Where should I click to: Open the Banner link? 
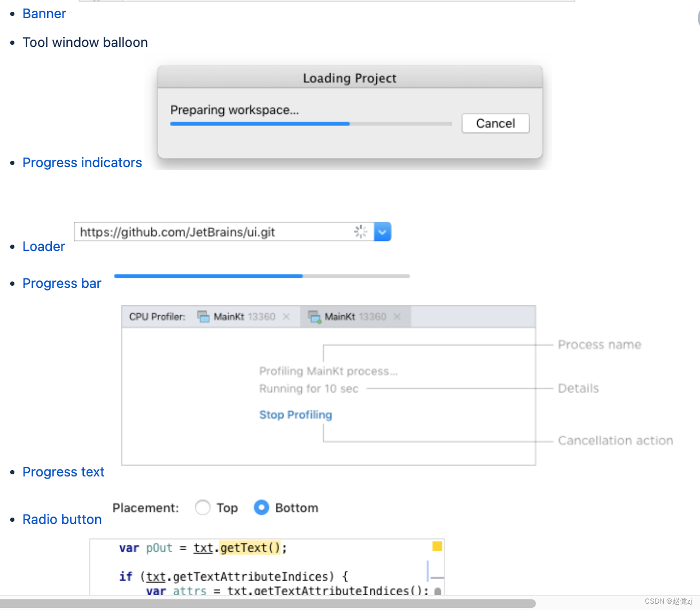click(x=44, y=14)
